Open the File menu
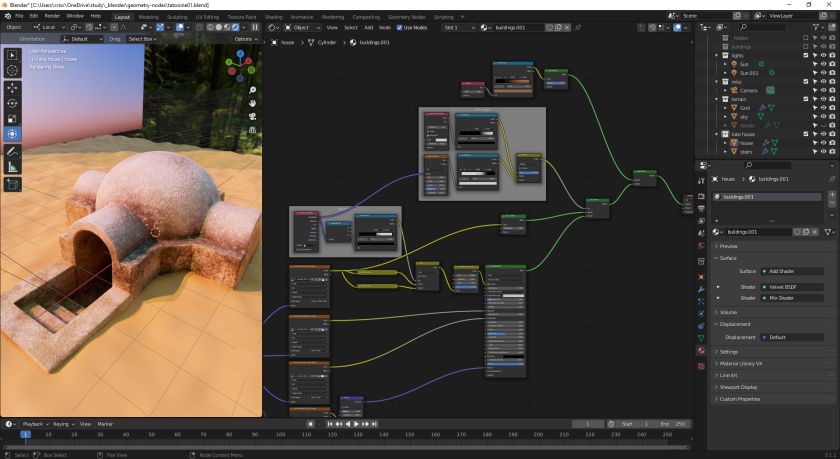 [19, 16]
